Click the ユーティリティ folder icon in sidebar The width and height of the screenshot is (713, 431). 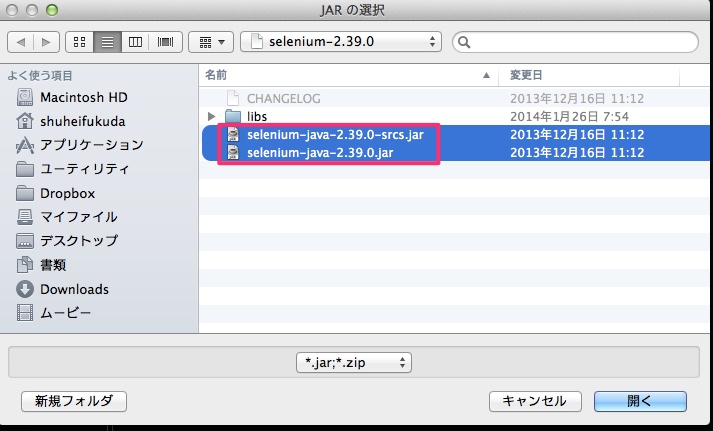point(25,169)
